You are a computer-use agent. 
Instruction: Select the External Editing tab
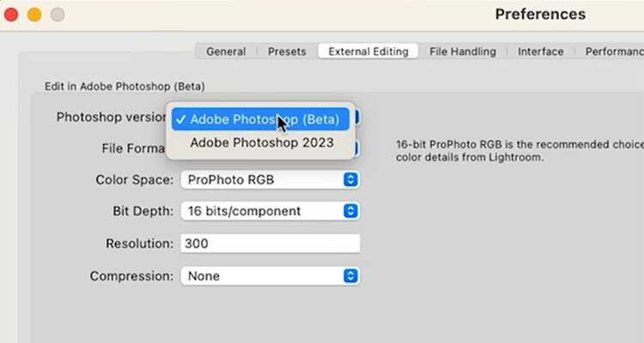point(368,51)
